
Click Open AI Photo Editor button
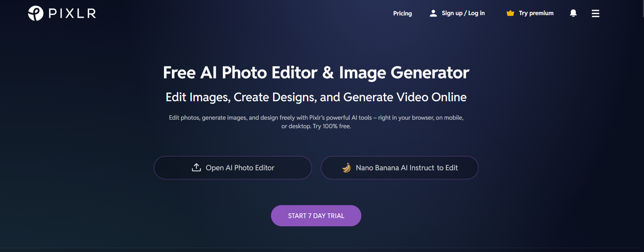click(233, 168)
